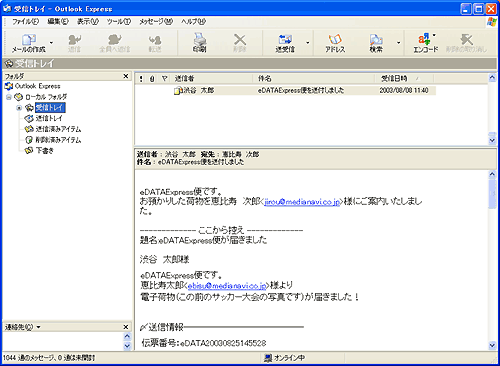Click the Encoding (エンコード) icon

click(x=425, y=39)
